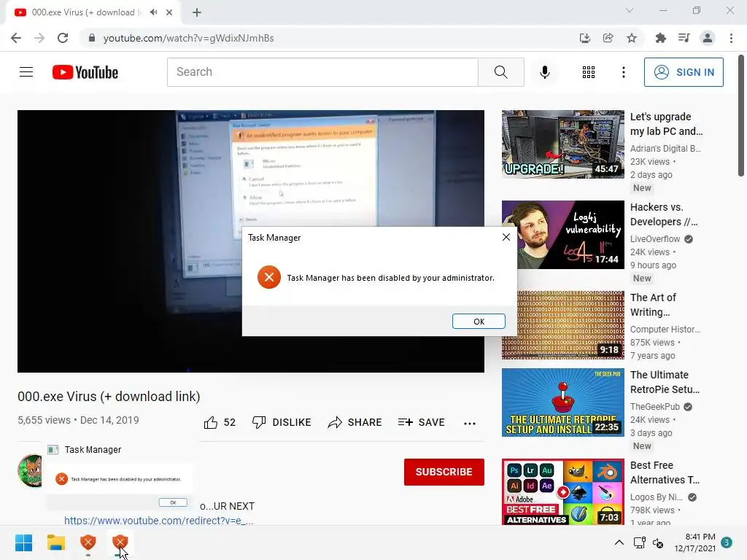Click the page vertical scrollbar

point(741,116)
